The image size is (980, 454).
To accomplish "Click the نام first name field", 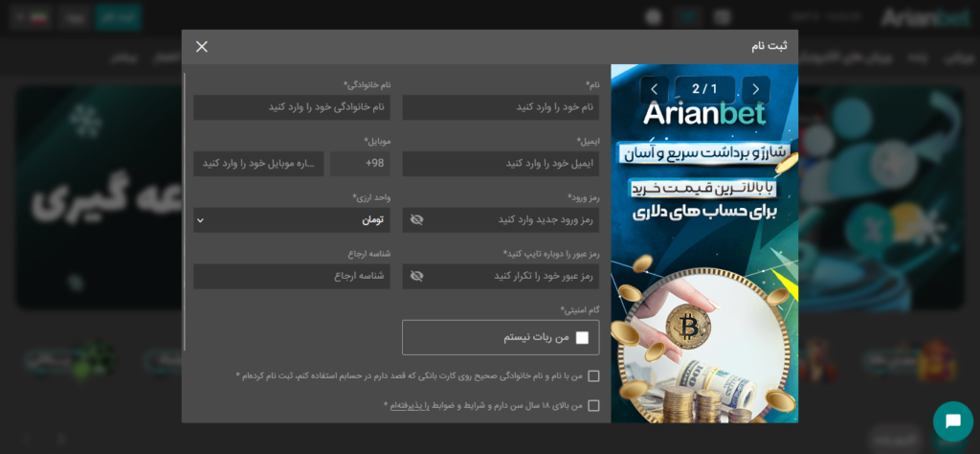I will pos(501,107).
